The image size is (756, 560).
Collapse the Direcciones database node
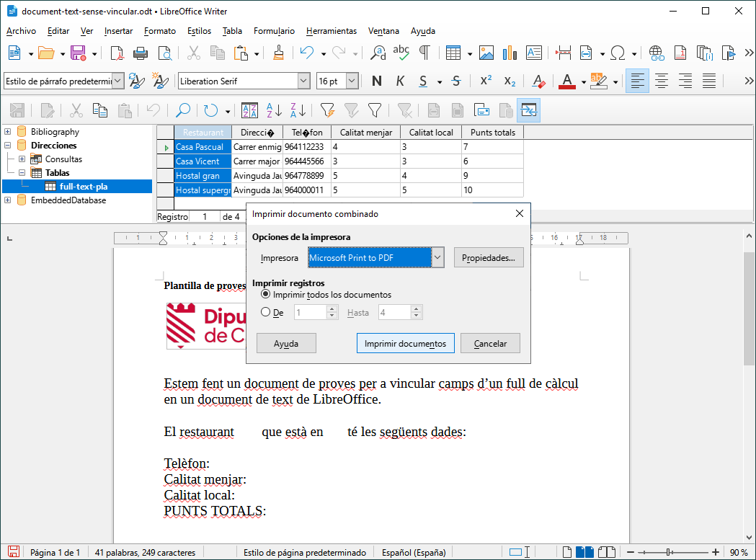[x=8, y=145]
